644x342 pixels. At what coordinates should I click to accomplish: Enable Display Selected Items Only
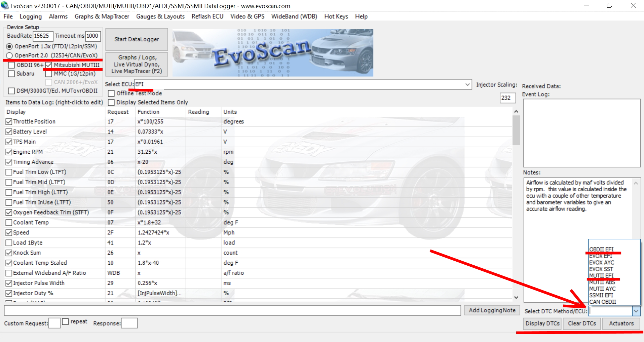(111, 103)
